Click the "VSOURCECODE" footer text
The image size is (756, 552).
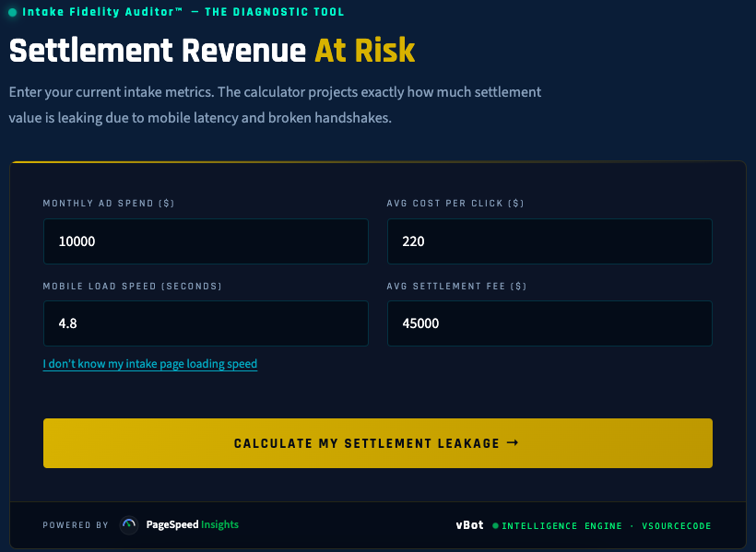(677, 526)
